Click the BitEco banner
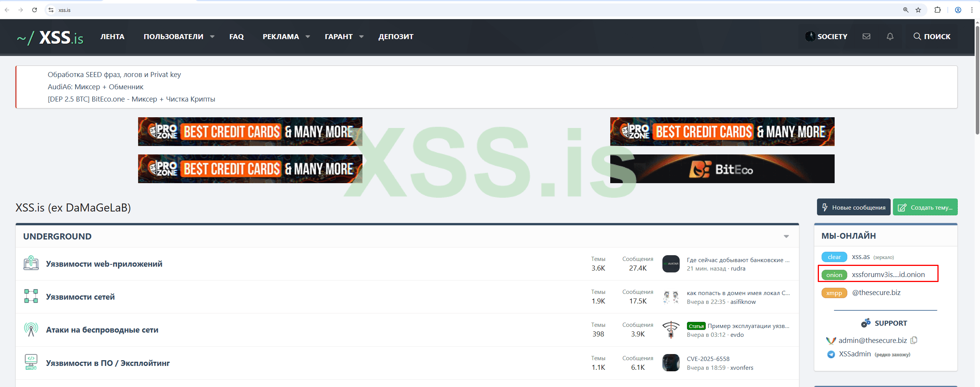Image resolution: width=980 pixels, height=387 pixels. [x=722, y=169]
